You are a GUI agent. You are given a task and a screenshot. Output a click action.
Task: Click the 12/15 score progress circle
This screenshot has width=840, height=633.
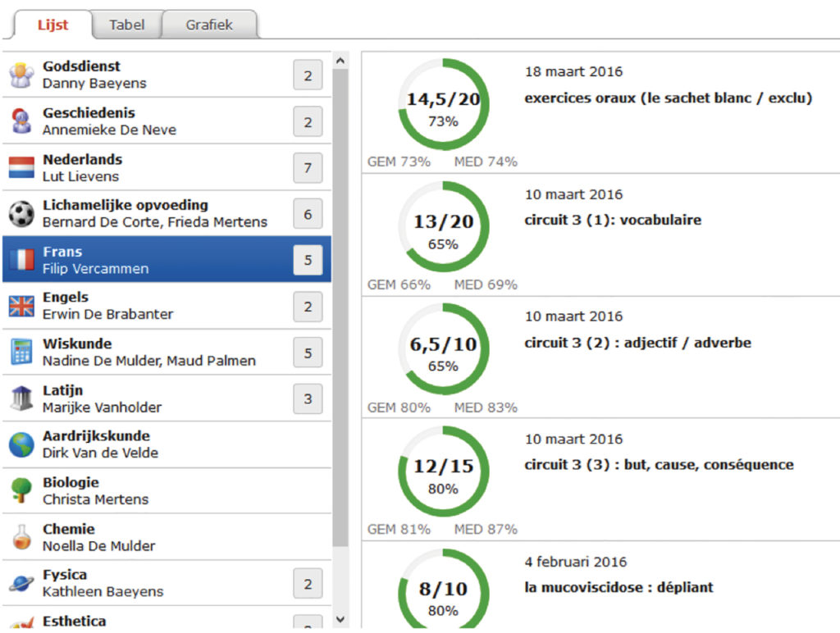443,472
